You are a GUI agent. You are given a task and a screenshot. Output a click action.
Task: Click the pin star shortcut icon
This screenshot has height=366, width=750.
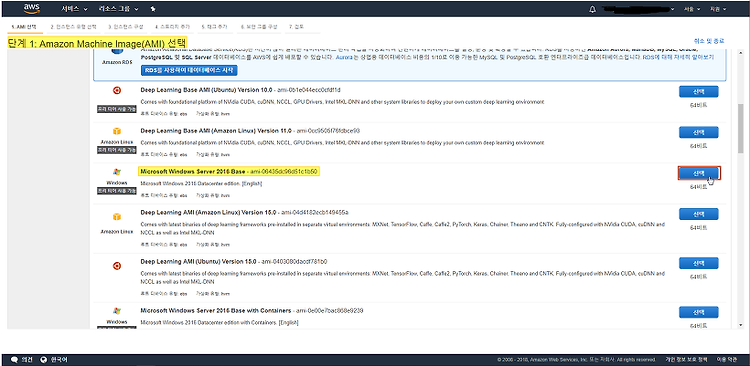click(x=153, y=9)
